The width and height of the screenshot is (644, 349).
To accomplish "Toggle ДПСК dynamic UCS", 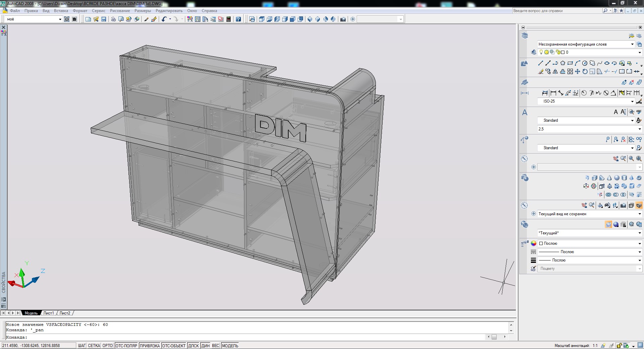I will 193,346.
